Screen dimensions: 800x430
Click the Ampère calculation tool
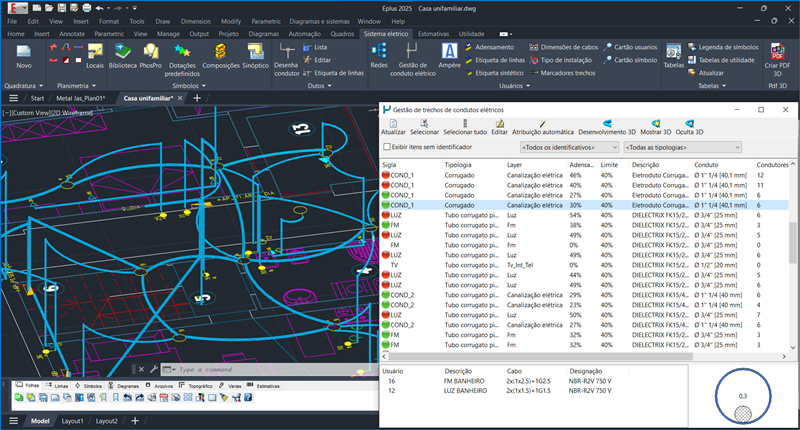pyautogui.click(x=449, y=56)
